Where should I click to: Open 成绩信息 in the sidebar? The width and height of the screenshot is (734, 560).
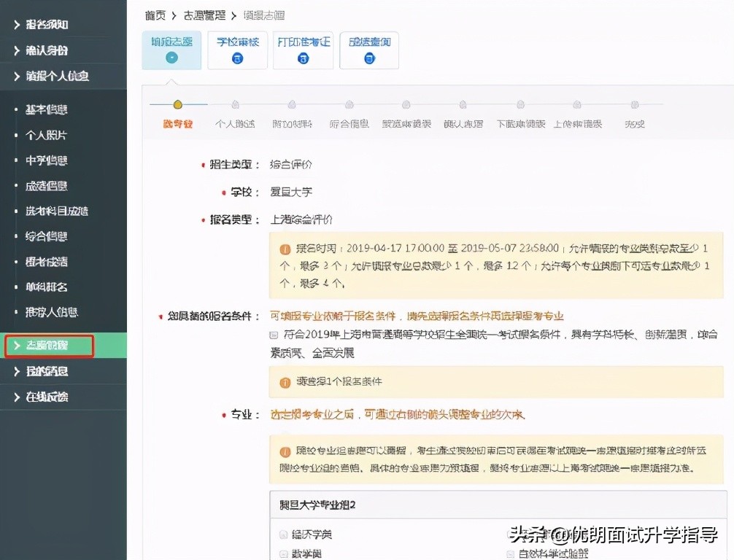(47, 186)
